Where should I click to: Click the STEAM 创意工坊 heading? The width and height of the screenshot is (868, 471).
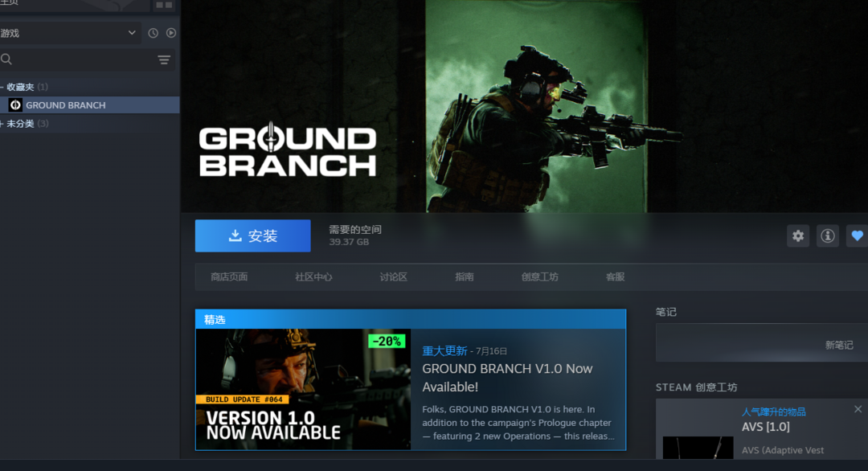pyautogui.click(x=696, y=387)
